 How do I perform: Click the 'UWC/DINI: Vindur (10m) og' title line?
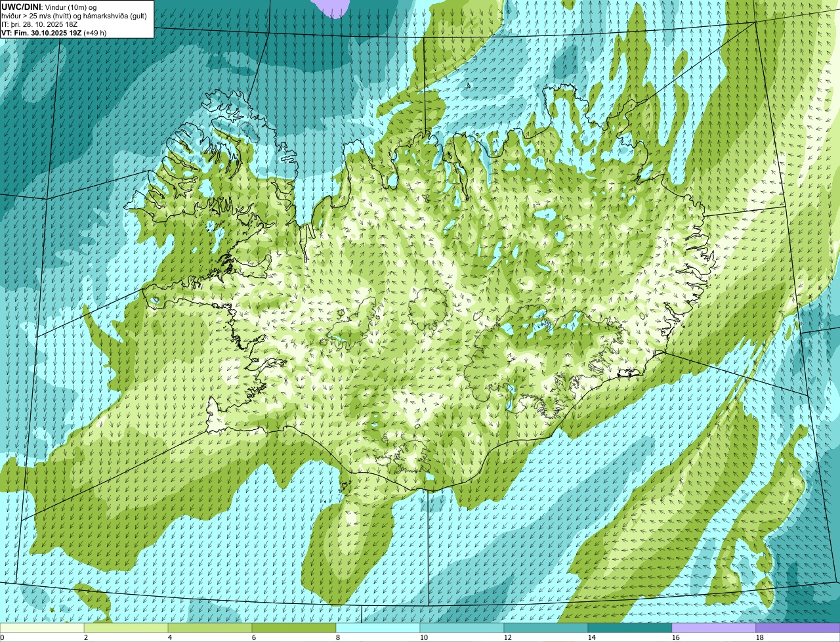49,7
